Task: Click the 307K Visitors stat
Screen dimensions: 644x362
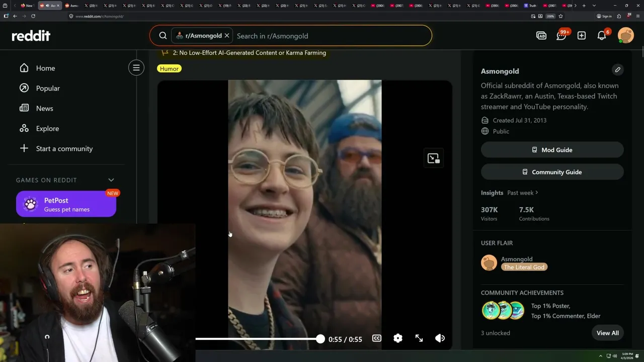Action: pyautogui.click(x=490, y=214)
